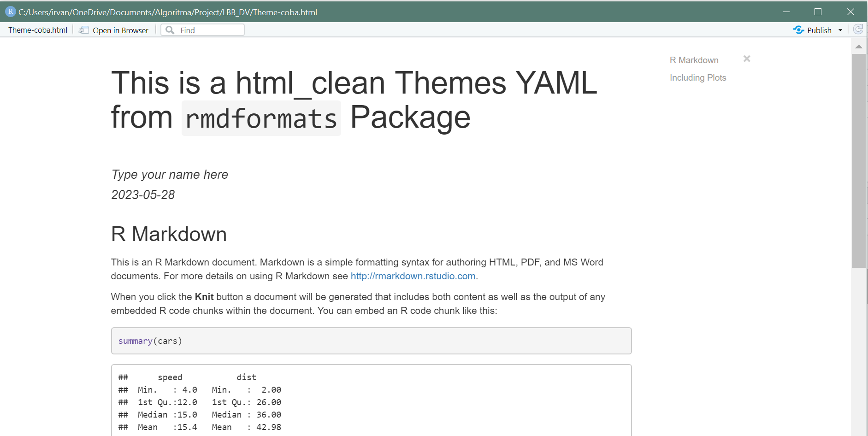
Task: Expand the Publish dropdown arrow
Action: pyautogui.click(x=840, y=30)
